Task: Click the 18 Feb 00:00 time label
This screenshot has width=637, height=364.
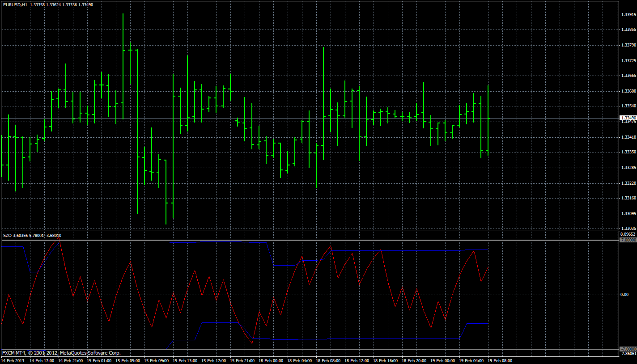Action: (271, 360)
